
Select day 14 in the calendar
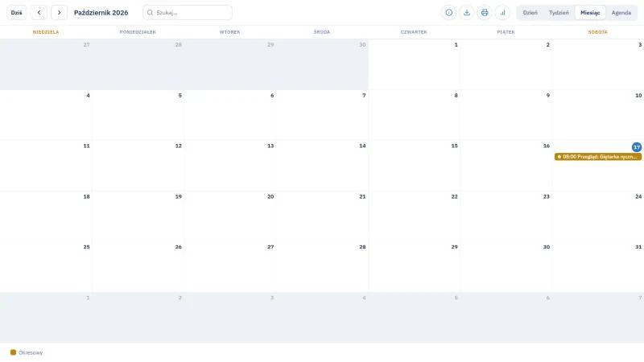coord(322,166)
